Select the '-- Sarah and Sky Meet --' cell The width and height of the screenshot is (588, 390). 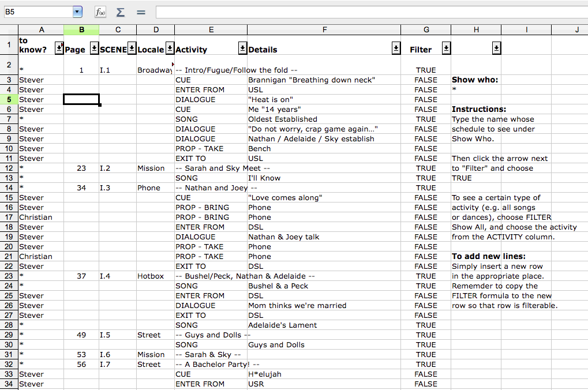click(x=211, y=168)
